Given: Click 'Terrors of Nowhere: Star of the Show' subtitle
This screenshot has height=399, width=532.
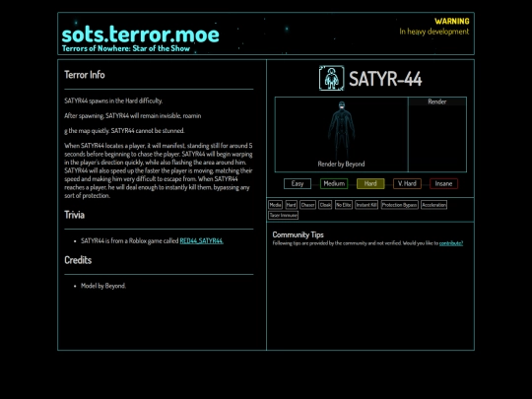Looking at the screenshot, I should pyautogui.click(x=126, y=48).
